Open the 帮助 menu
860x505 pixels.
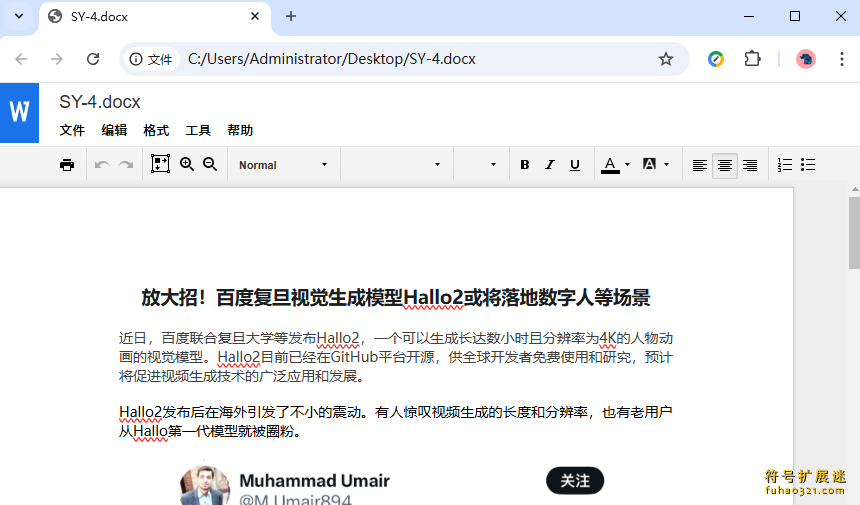[x=240, y=130]
